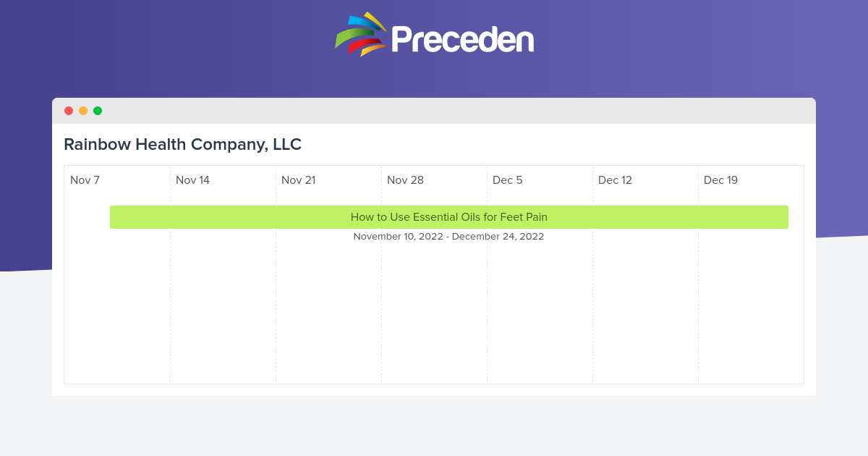Open the Essential Oils for Feet Pain event

[x=448, y=217]
